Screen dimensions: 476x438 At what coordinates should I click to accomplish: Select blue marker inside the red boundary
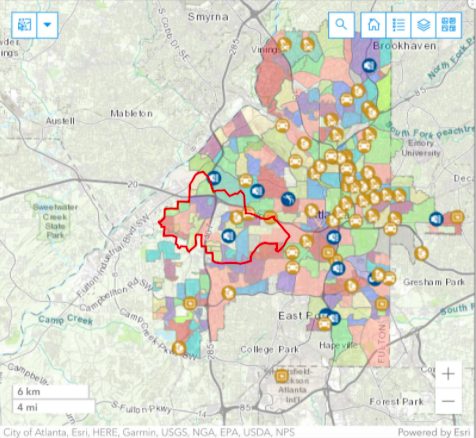click(228, 236)
